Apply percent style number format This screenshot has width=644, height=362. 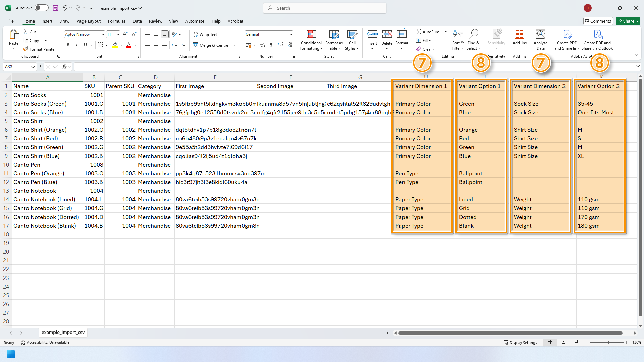click(x=262, y=45)
